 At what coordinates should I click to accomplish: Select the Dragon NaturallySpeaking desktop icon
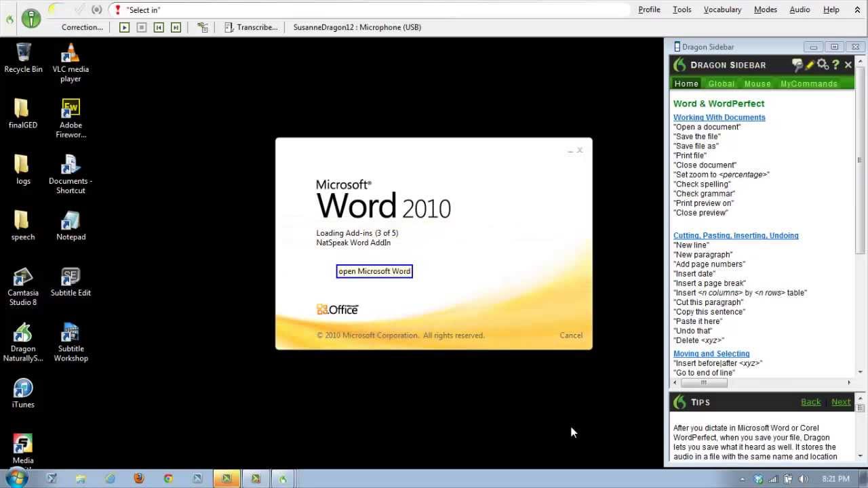(x=23, y=342)
